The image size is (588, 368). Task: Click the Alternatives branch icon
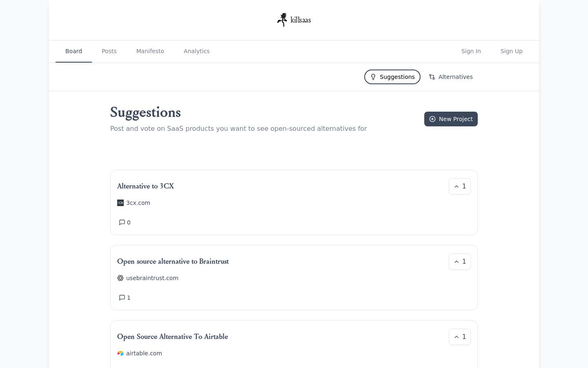pyautogui.click(x=432, y=77)
